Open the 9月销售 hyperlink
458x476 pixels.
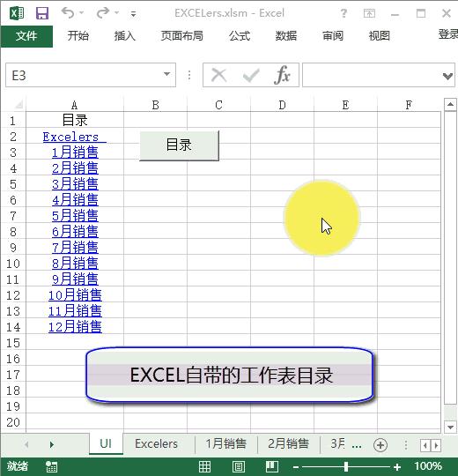[75, 279]
